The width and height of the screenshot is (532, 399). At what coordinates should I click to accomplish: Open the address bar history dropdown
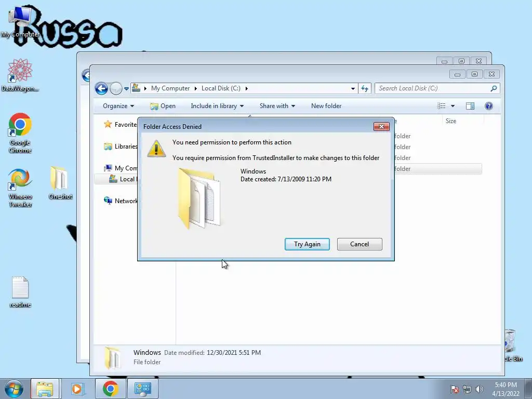[x=353, y=88]
